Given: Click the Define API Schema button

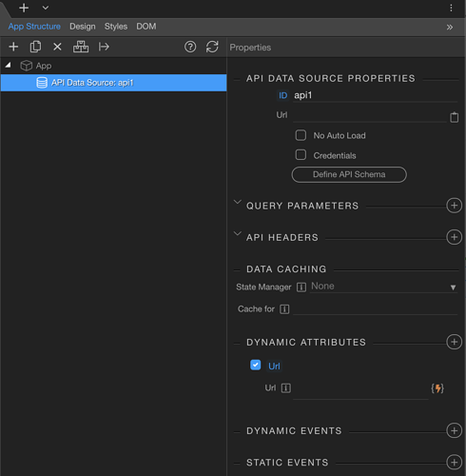Looking at the screenshot, I should tap(349, 174).
